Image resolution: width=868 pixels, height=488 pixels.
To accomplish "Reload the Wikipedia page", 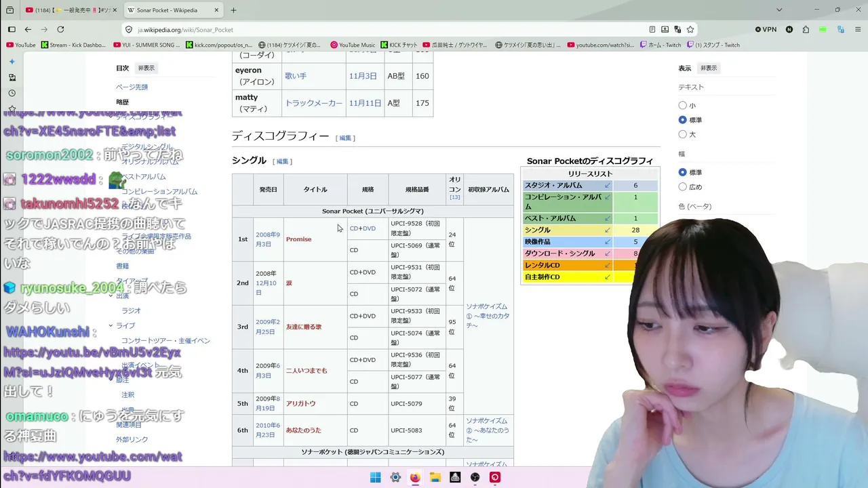I will [x=60, y=29].
